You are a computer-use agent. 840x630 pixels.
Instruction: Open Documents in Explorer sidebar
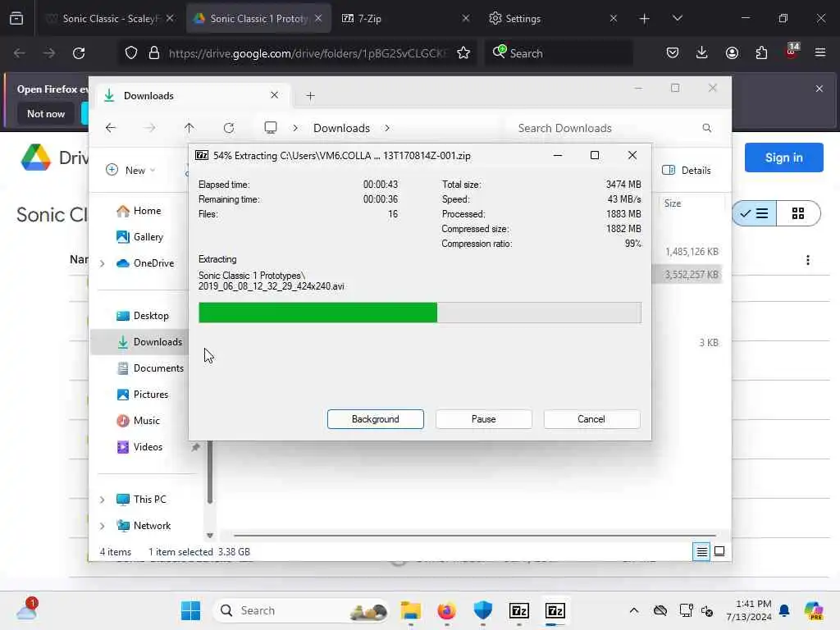pyautogui.click(x=150, y=368)
